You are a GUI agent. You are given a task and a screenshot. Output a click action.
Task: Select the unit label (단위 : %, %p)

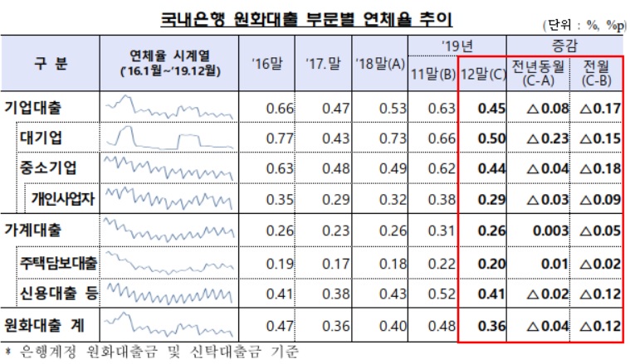click(584, 26)
